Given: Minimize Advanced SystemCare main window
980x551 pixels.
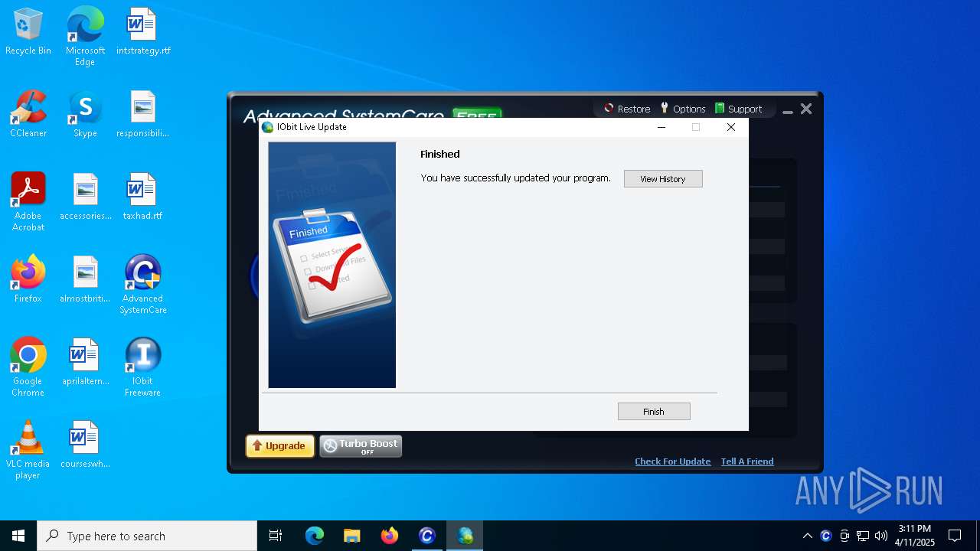Looking at the screenshot, I should coord(788,111).
